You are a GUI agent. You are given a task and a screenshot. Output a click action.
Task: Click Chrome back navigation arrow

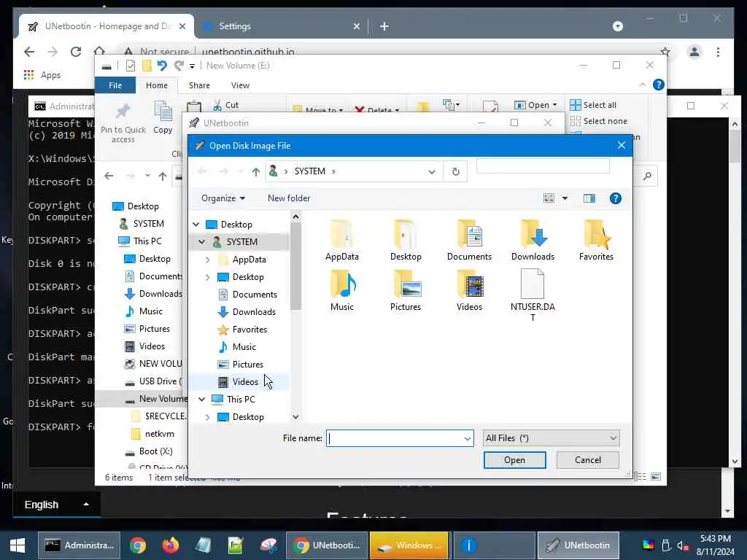29,52
